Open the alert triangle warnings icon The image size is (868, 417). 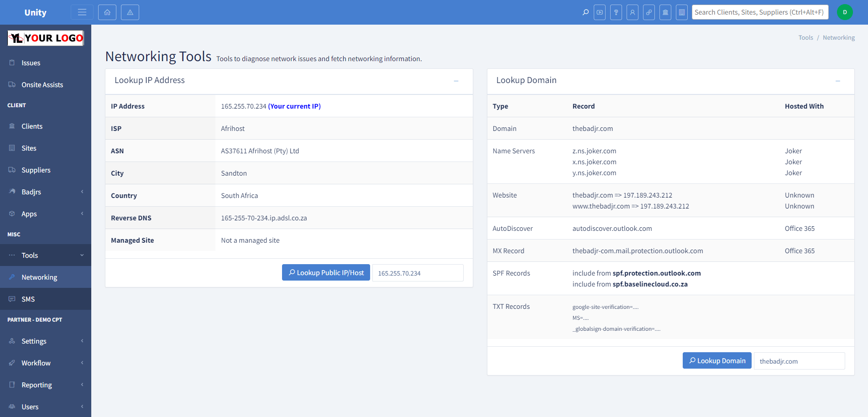point(130,12)
